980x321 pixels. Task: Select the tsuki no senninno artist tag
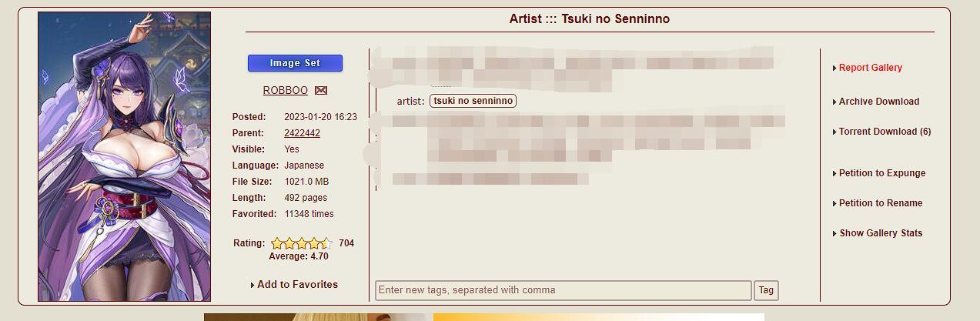point(473,101)
